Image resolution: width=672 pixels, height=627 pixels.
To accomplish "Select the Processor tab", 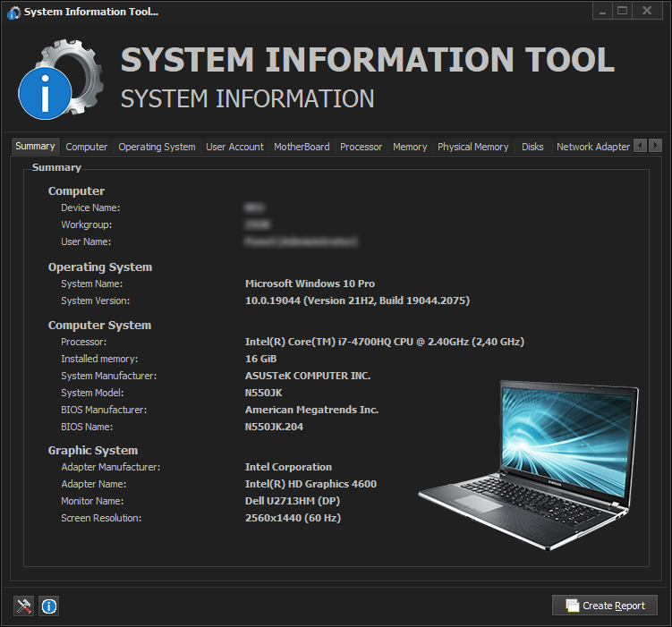I will click(x=361, y=147).
